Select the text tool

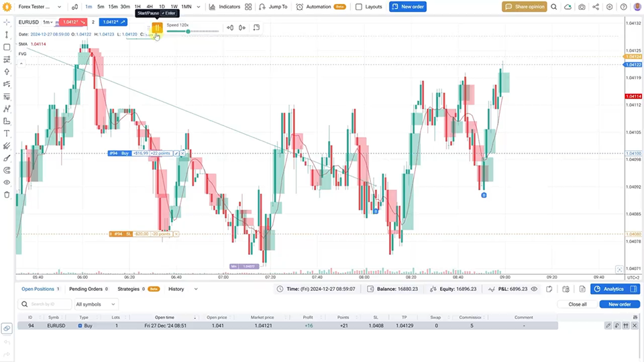7,133
